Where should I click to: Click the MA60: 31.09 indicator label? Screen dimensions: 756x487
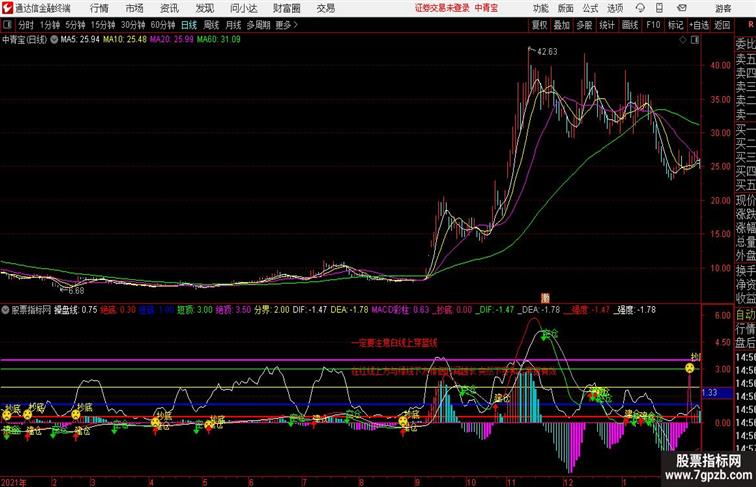point(218,40)
